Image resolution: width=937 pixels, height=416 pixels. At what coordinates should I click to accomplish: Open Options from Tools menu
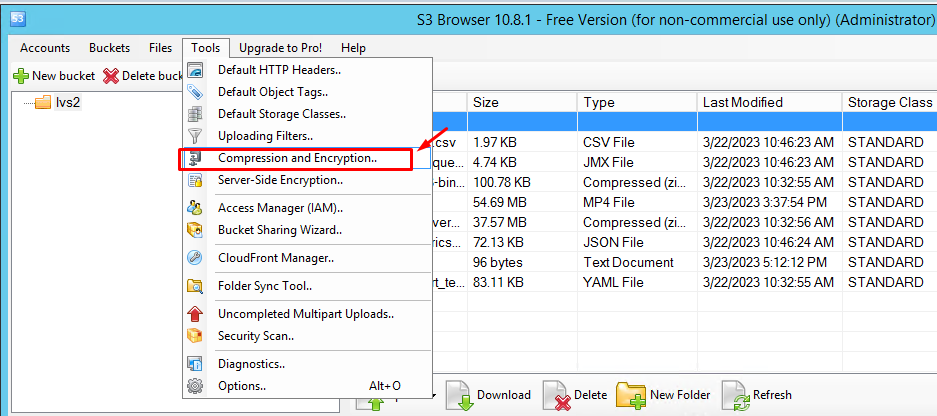click(x=307, y=386)
